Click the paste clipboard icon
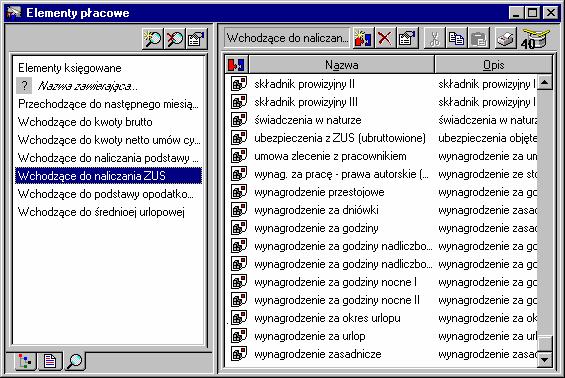Viewport: 565px width, 378px height. (479, 38)
